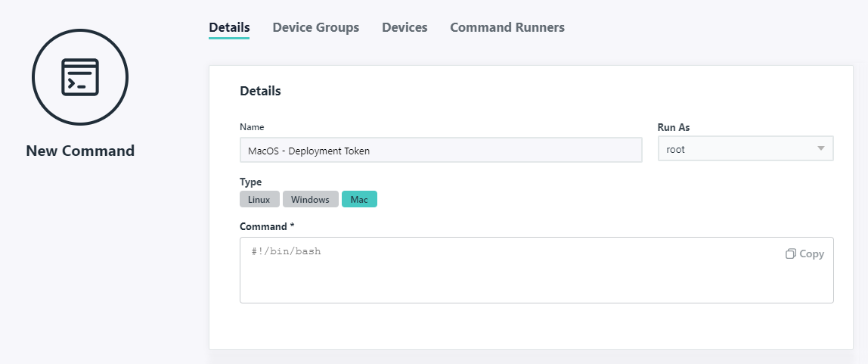
Task: Click the copy clipboard icon
Action: point(790,254)
